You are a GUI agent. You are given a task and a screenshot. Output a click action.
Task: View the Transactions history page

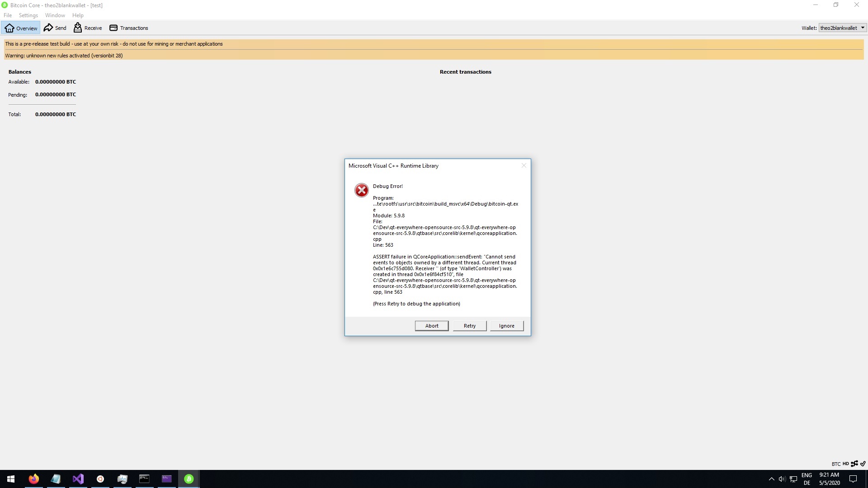(128, 28)
